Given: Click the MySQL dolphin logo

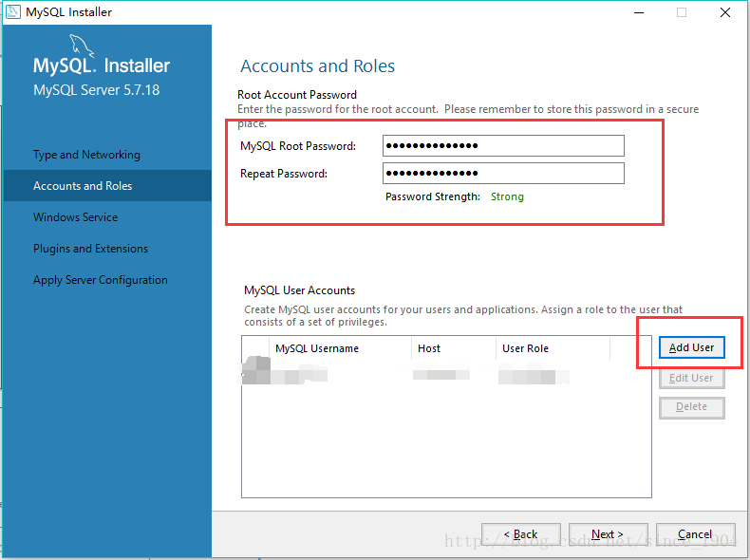Looking at the screenshot, I should [x=84, y=47].
